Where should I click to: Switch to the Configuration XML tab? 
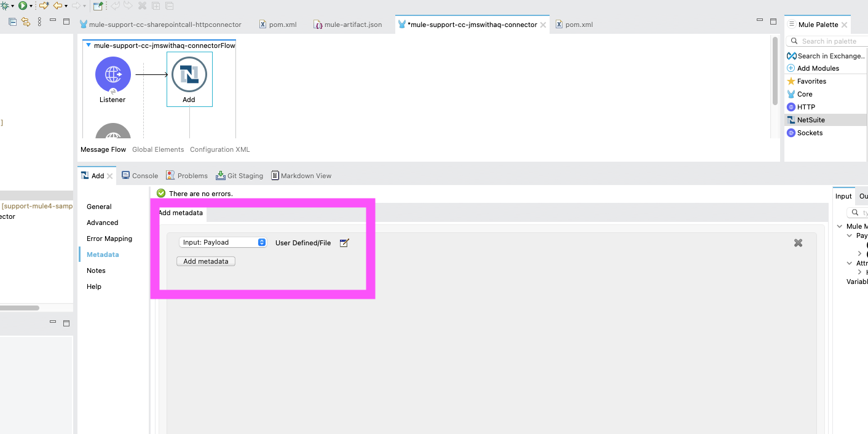coord(219,149)
